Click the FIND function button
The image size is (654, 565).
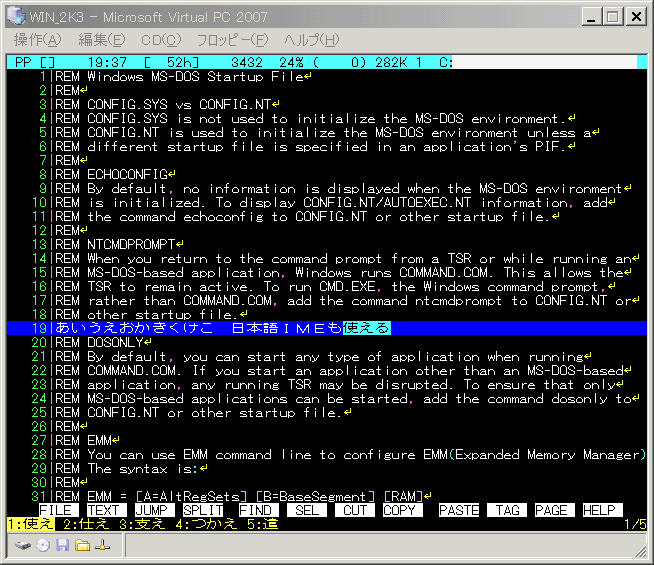coord(258,510)
